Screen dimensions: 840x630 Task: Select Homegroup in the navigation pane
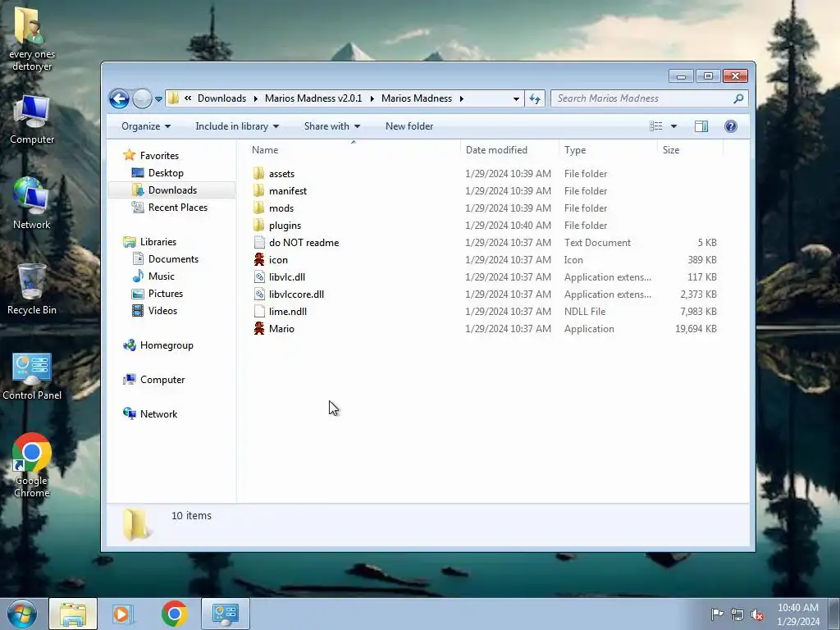(x=167, y=345)
